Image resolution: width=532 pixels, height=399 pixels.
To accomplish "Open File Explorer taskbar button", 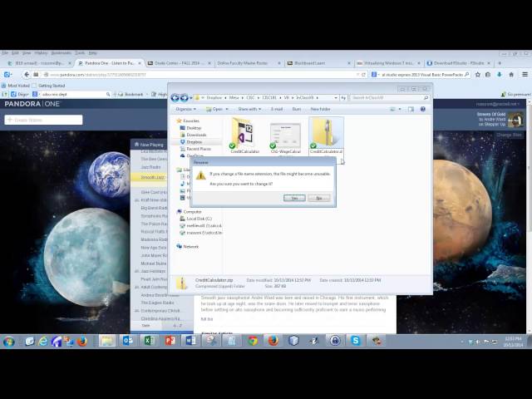I will click(x=107, y=341).
